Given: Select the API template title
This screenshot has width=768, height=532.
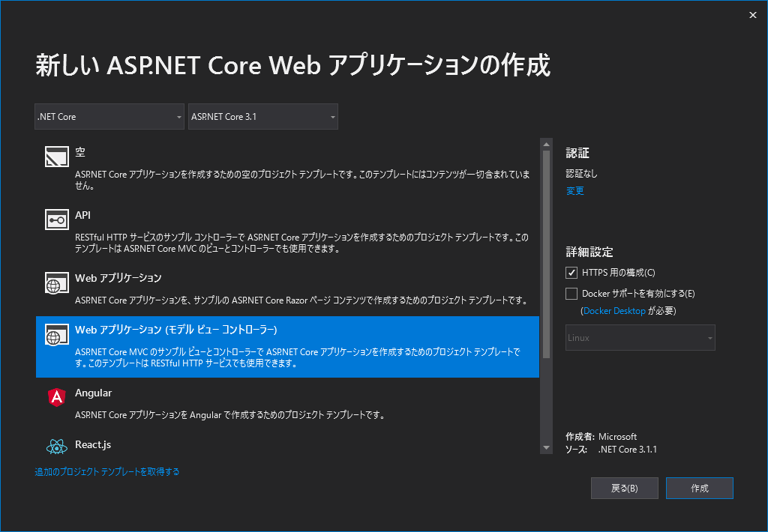Looking at the screenshot, I should pos(82,215).
